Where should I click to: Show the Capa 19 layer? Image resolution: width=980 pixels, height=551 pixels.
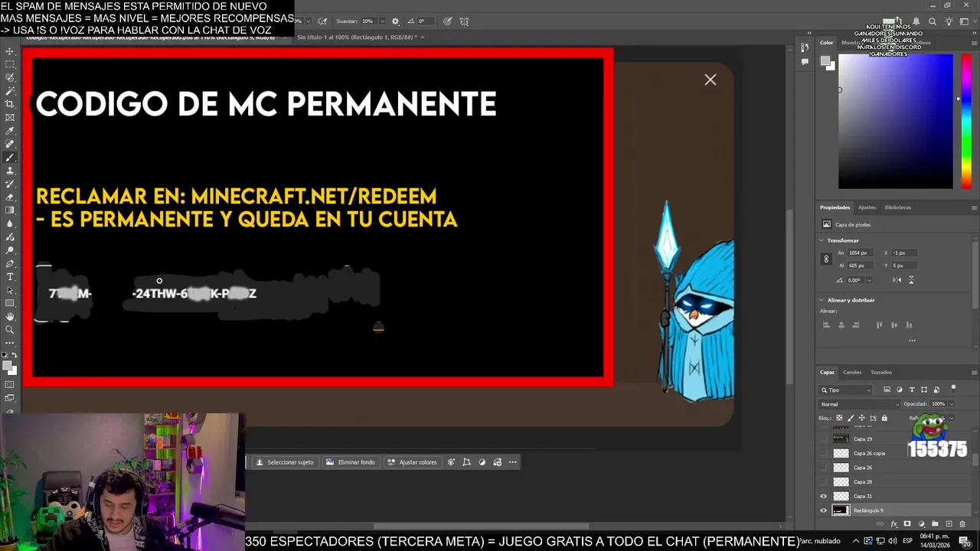pyautogui.click(x=824, y=439)
